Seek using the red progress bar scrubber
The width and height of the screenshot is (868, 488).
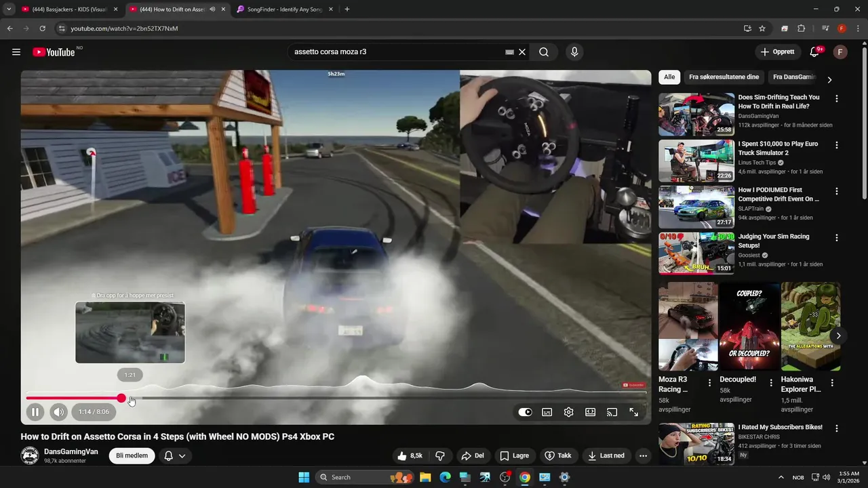pos(121,398)
